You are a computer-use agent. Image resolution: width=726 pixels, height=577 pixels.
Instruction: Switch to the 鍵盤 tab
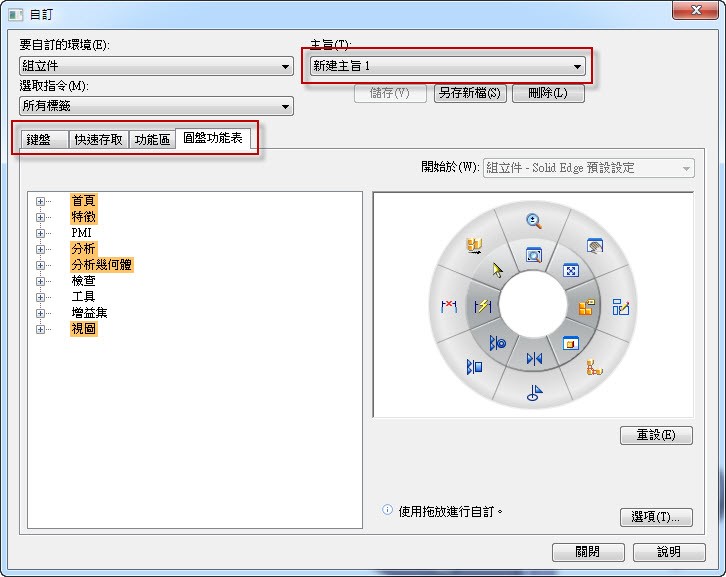[45, 139]
